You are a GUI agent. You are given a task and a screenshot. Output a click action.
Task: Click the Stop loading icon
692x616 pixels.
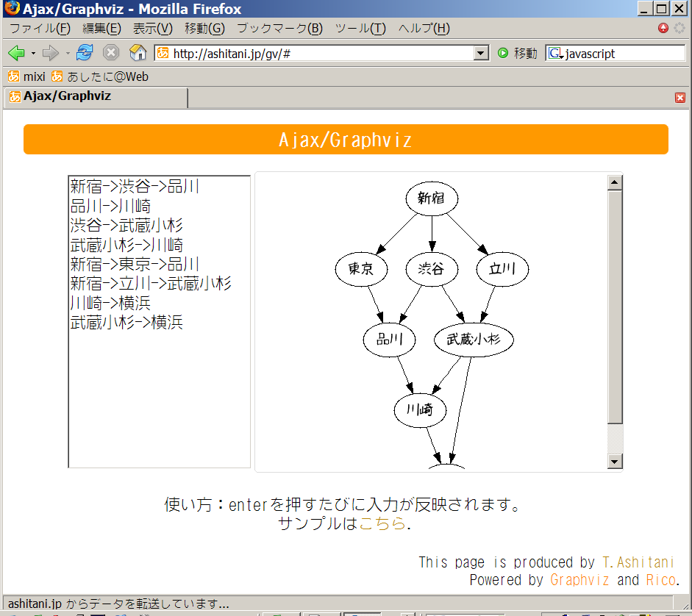111,53
